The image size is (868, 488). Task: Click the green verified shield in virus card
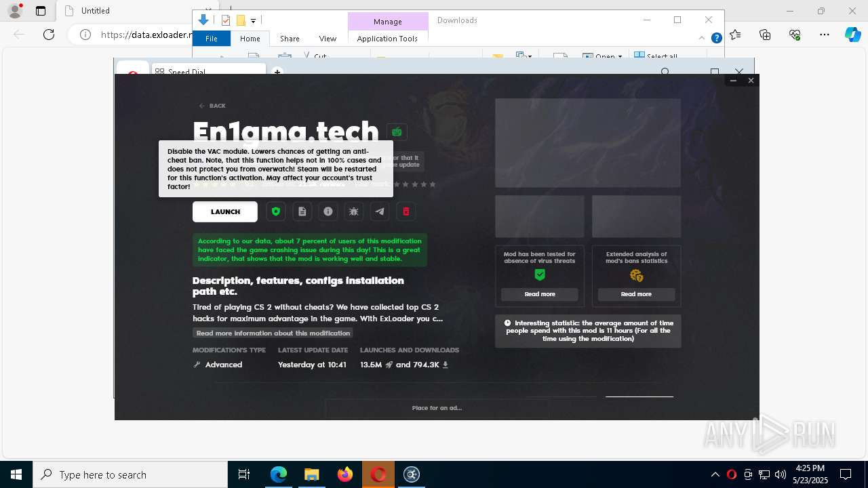[540, 274]
